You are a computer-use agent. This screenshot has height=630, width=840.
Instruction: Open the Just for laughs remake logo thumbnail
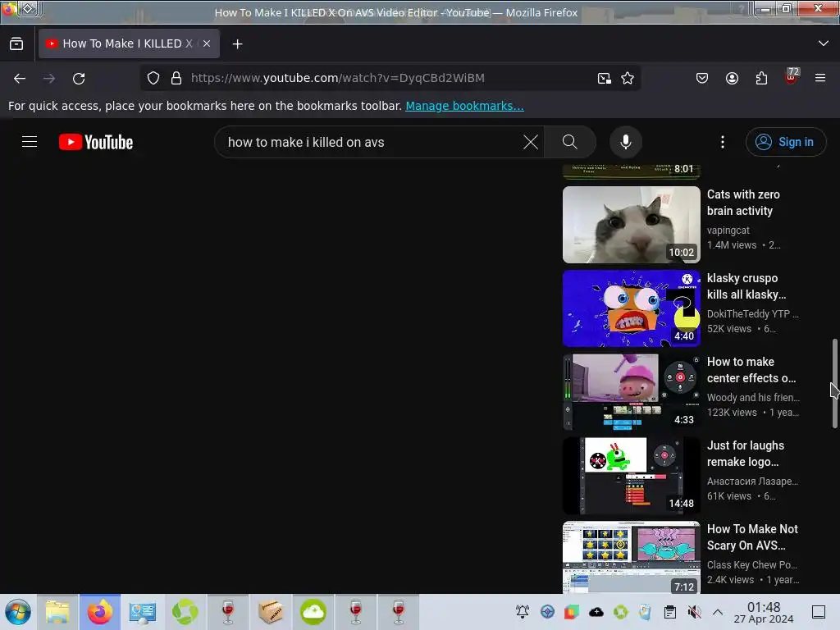631,475
